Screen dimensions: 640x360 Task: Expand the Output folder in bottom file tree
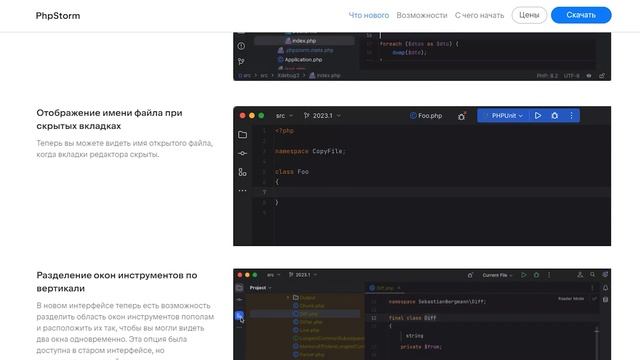click(x=288, y=298)
